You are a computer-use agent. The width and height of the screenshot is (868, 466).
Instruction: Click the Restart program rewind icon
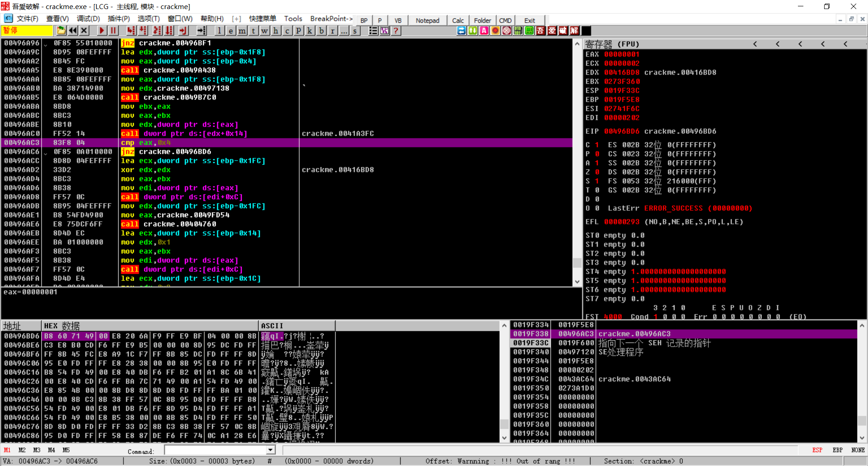click(x=72, y=31)
